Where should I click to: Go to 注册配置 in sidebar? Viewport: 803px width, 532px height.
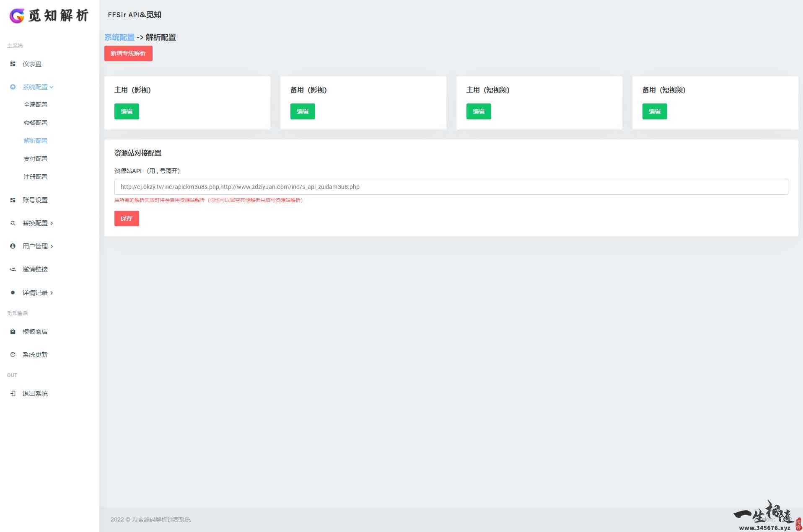(36, 177)
